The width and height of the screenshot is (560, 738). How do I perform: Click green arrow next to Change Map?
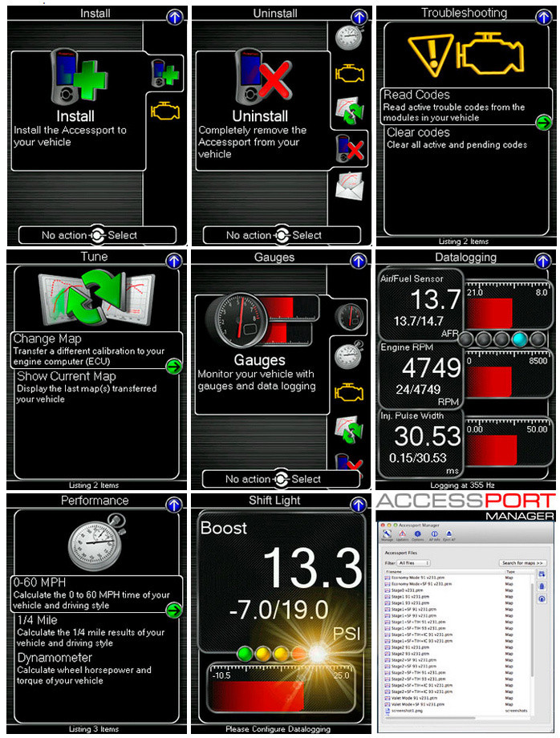tap(174, 366)
